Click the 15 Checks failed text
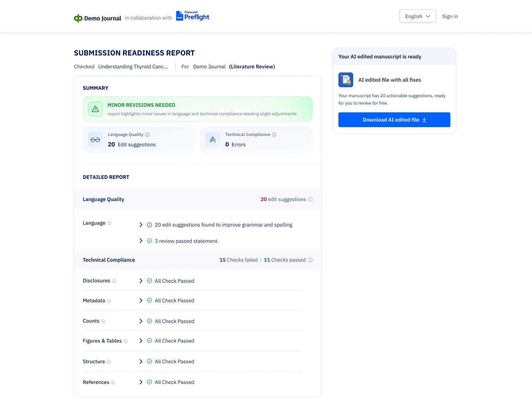This screenshot has width=532, height=408. click(239, 260)
